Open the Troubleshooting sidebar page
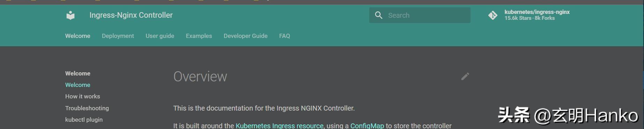Screen dimensions: 644x129 pos(87,108)
